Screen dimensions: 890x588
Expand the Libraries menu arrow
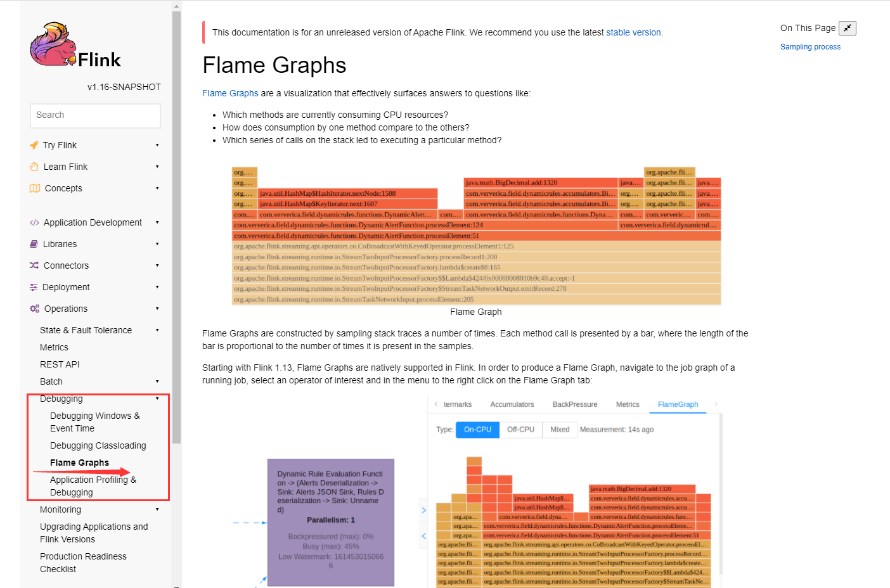tap(157, 244)
